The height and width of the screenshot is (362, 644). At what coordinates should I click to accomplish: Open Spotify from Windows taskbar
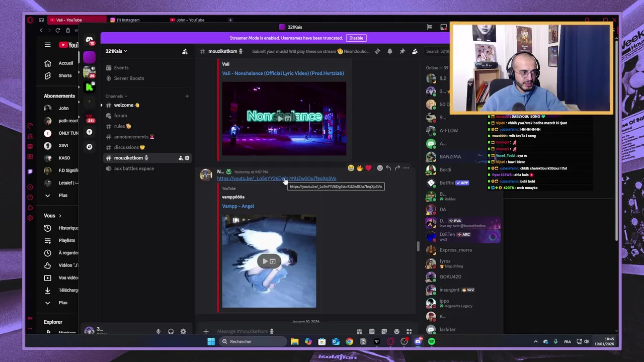click(431, 342)
